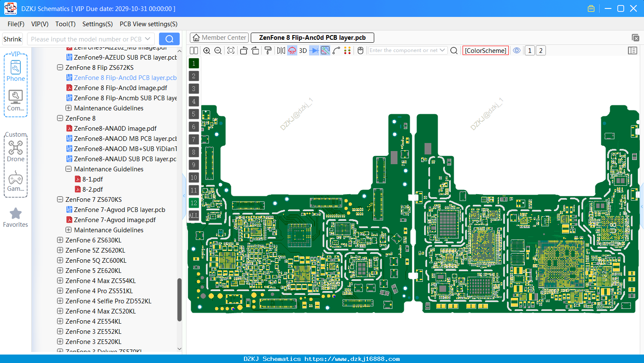
Task: Click the toolbar button labeled 2
Action: [540, 50]
